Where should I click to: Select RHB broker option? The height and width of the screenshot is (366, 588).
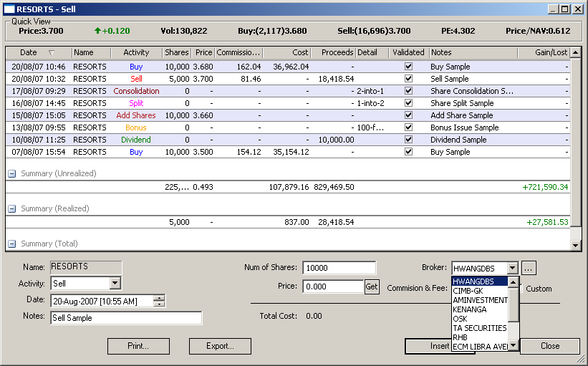coord(480,337)
